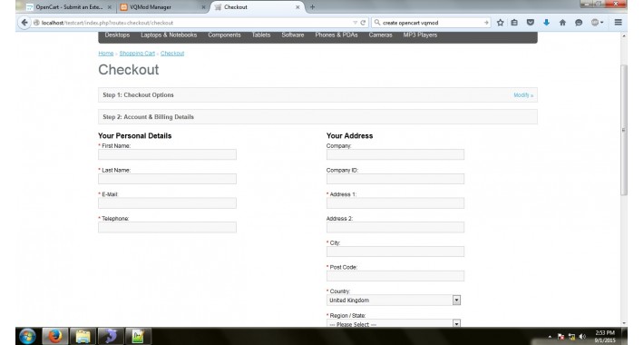Open the Software category
This screenshot has height=345, width=644.
pos(293,34)
